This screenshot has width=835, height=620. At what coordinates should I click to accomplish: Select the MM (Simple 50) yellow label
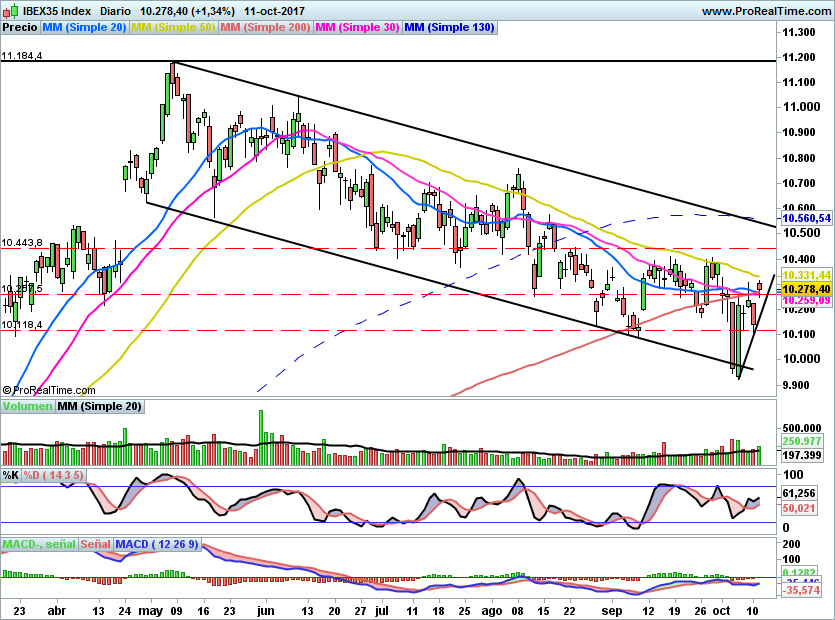pos(173,28)
